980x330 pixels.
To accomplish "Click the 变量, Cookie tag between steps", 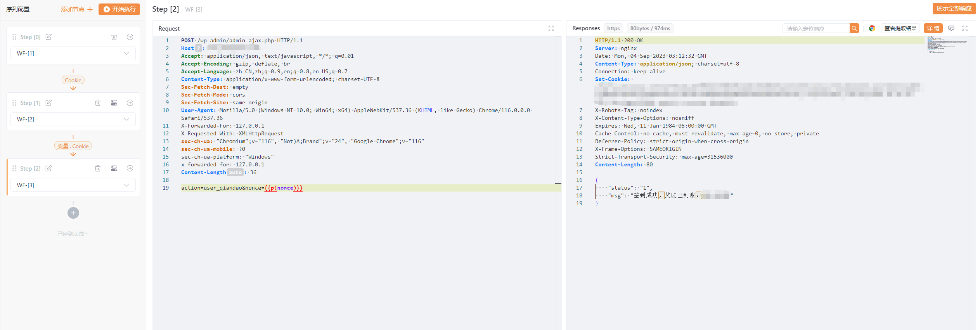I will coord(73,146).
